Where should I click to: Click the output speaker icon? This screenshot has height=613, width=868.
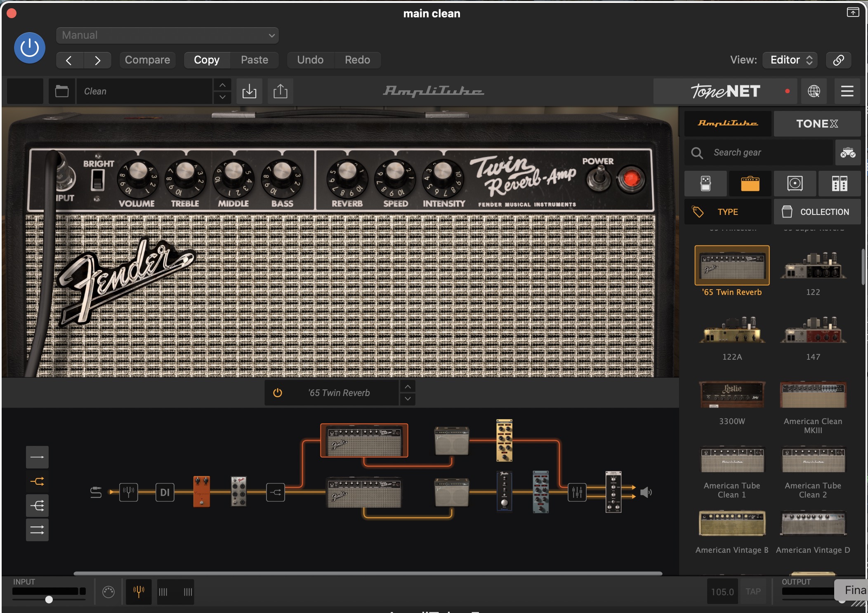click(646, 492)
